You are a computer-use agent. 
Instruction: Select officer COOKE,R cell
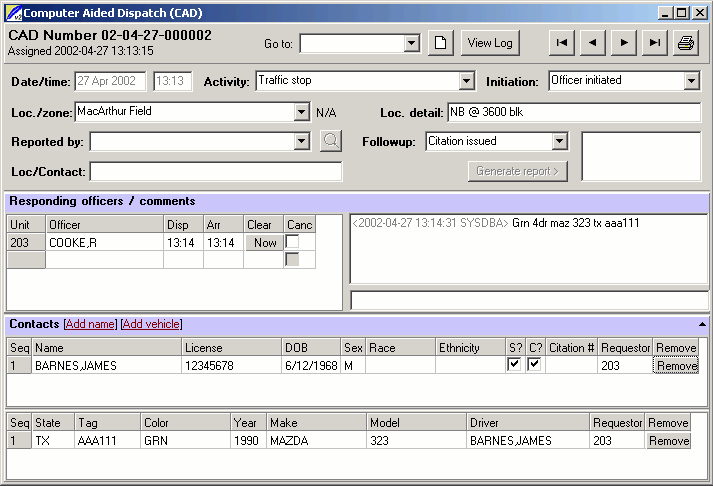[x=105, y=242]
